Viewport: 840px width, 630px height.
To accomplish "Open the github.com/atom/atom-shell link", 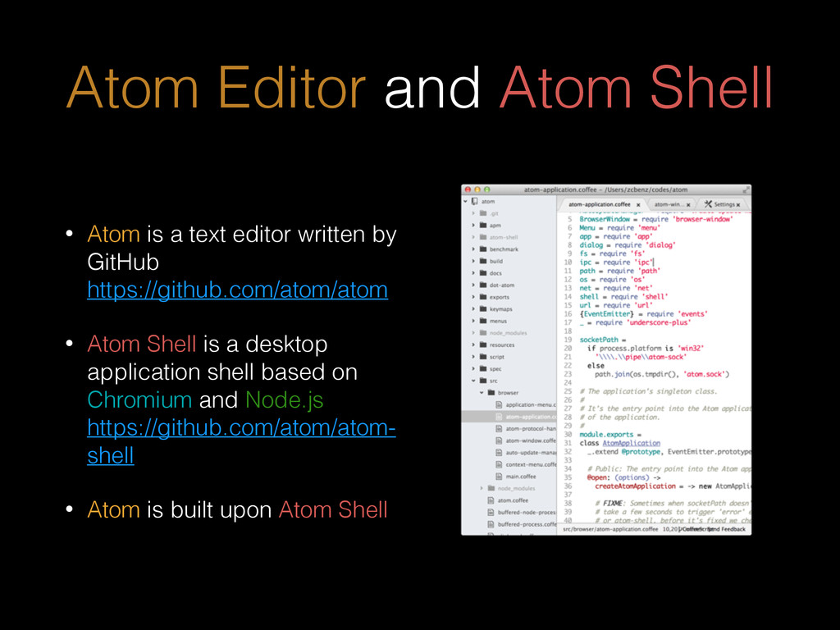I will click(x=242, y=441).
